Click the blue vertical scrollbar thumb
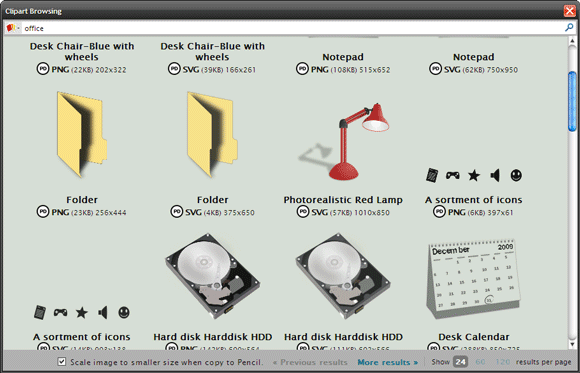 pyautogui.click(x=572, y=101)
